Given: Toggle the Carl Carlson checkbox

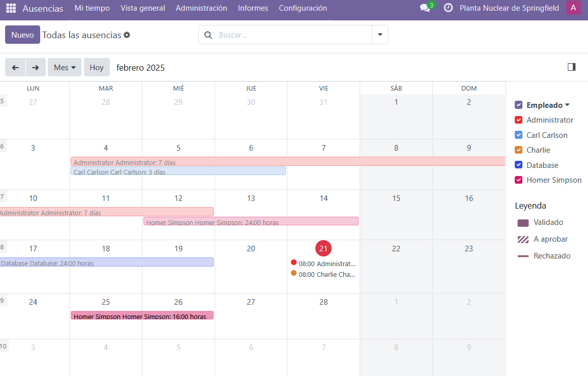Looking at the screenshot, I should [519, 135].
